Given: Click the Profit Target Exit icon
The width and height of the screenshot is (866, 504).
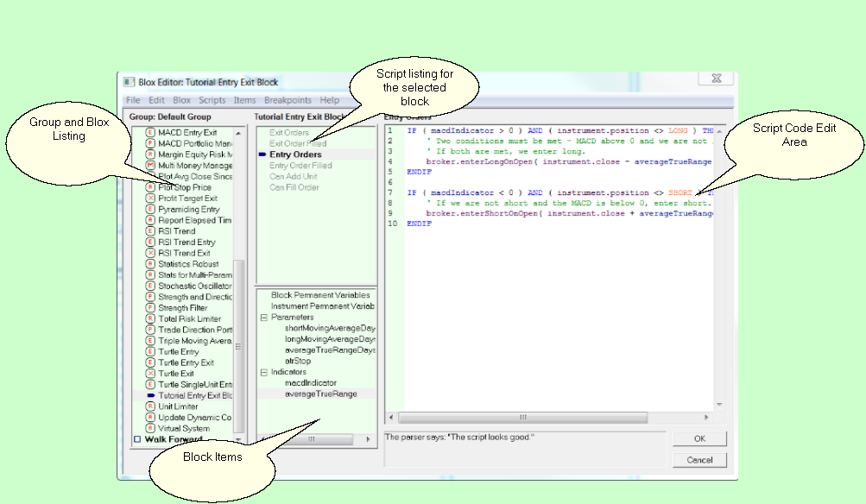Looking at the screenshot, I should point(149,198).
